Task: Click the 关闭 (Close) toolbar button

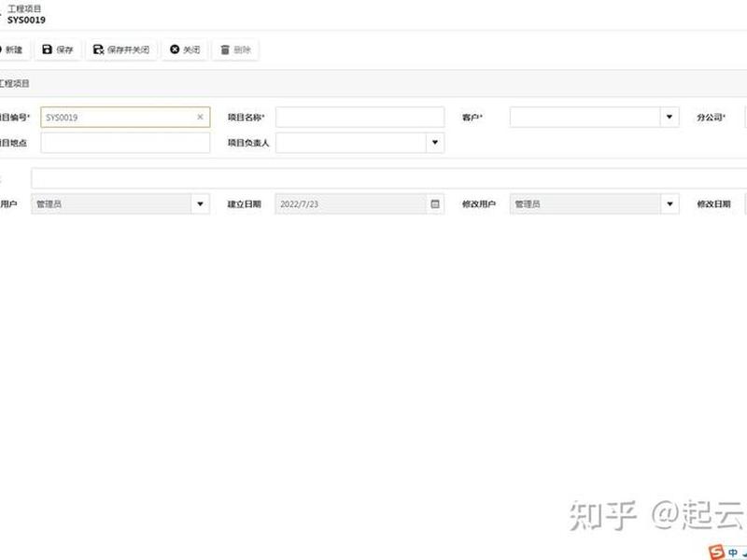Action: (x=185, y=49)
